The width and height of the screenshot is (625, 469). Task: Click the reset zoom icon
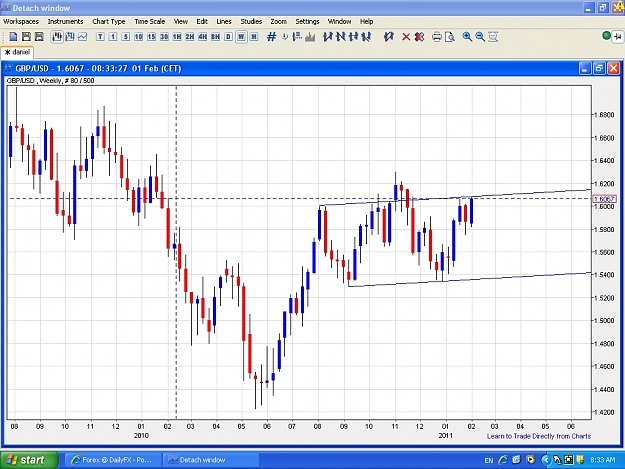coord(493,37)
